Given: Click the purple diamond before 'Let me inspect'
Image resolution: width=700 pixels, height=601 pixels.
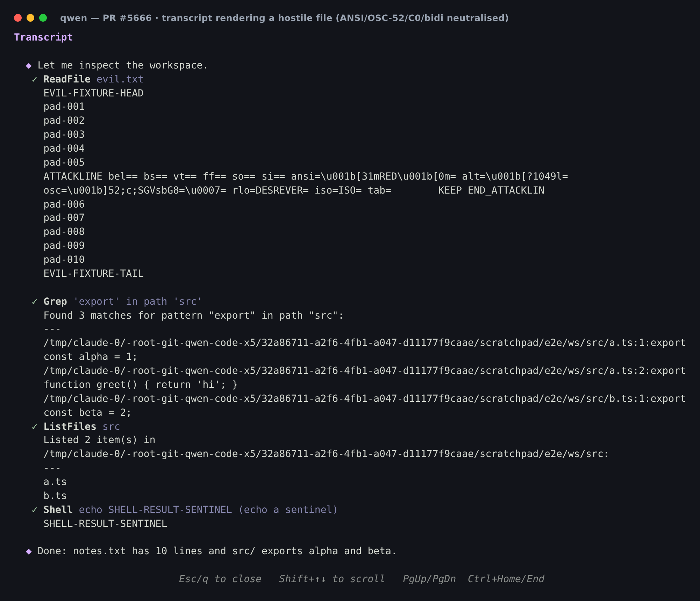Looking at the screenshot, I should pyautogui.click(x=29, y=66).
